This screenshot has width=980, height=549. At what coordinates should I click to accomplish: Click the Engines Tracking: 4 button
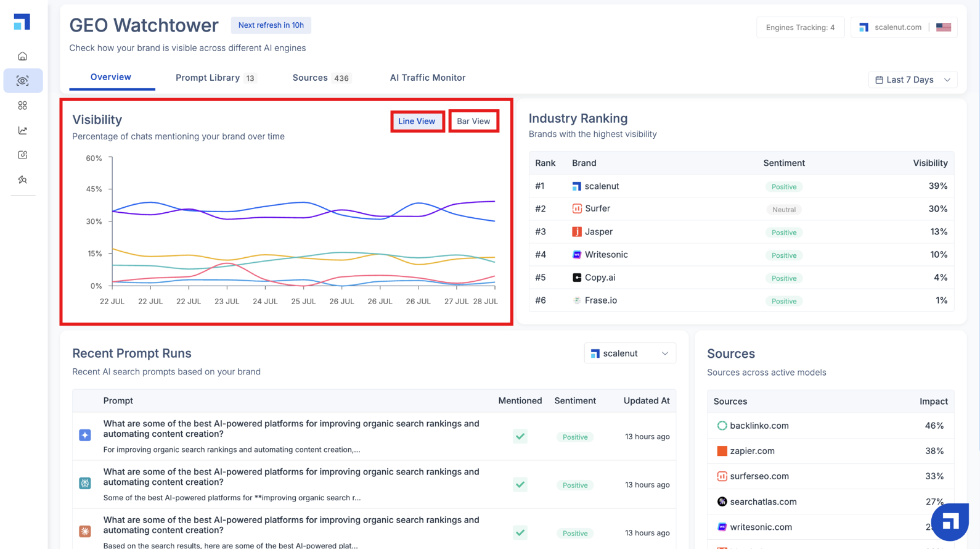tap(800, 27)
